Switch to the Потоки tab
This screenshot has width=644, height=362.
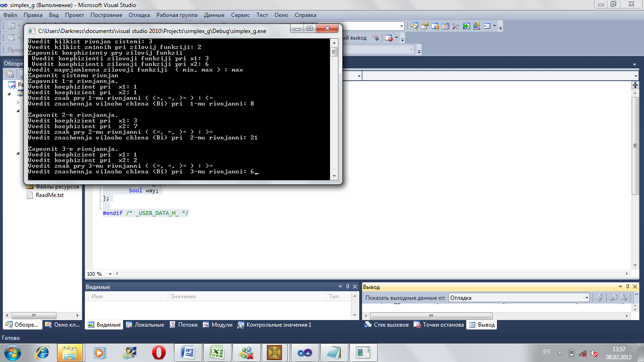[183, 325]
